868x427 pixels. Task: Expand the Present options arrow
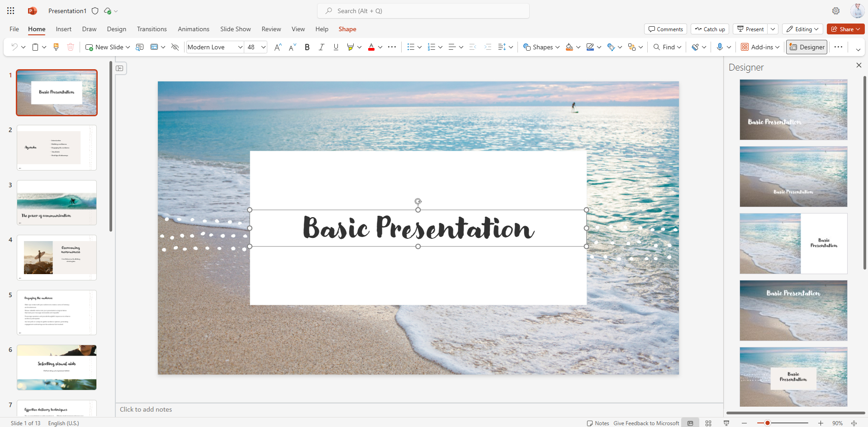(x=773, y=29)
